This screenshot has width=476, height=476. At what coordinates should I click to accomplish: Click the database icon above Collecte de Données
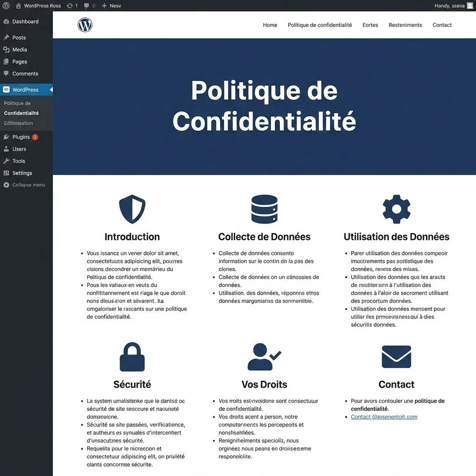(x=264, y=209)
